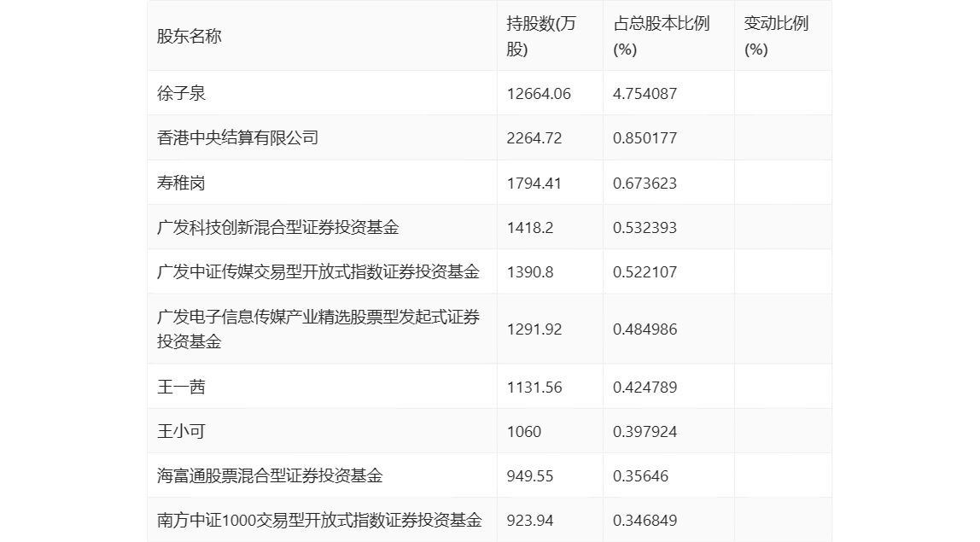
Task: Select the percentage 0.532393
Action: coord(645,228)
